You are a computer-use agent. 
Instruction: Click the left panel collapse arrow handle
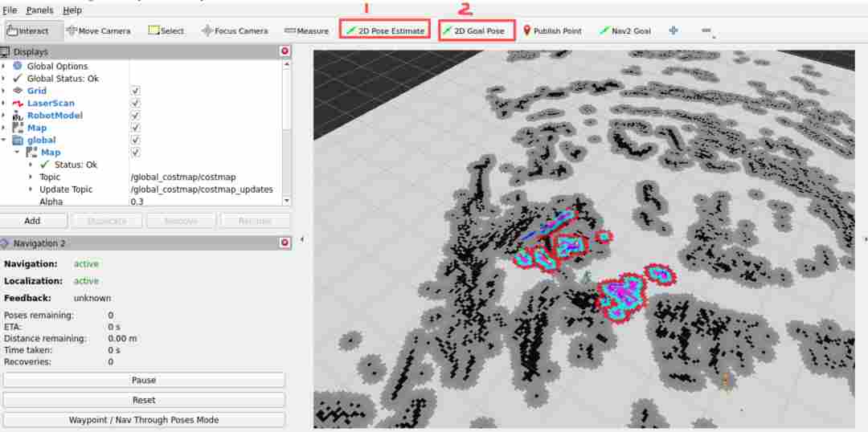pos(301,239)
